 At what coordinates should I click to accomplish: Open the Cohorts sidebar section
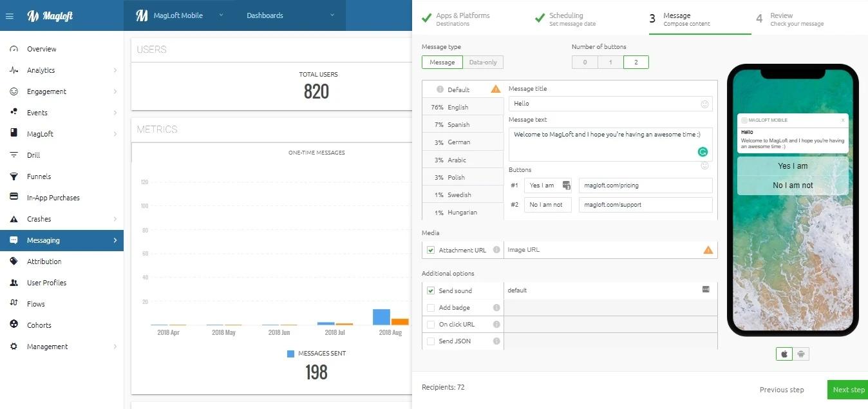point(39,325)
